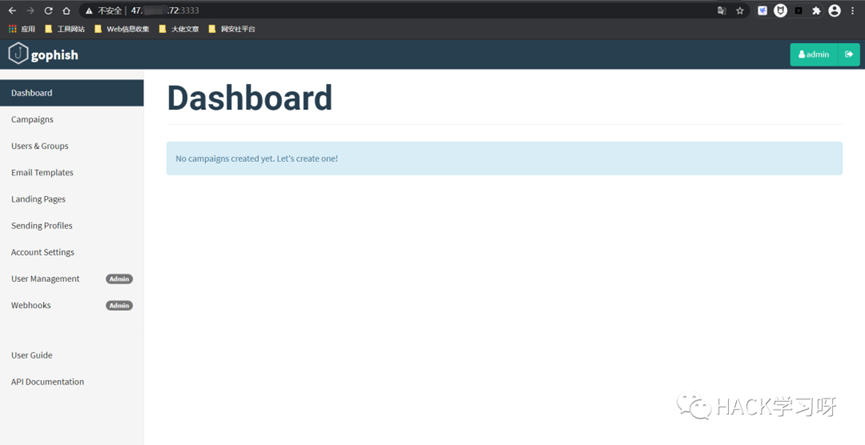Click the not-secure warning icon
Image resolution: width=865 pixels, height=445 pixels.
[89, 10]
